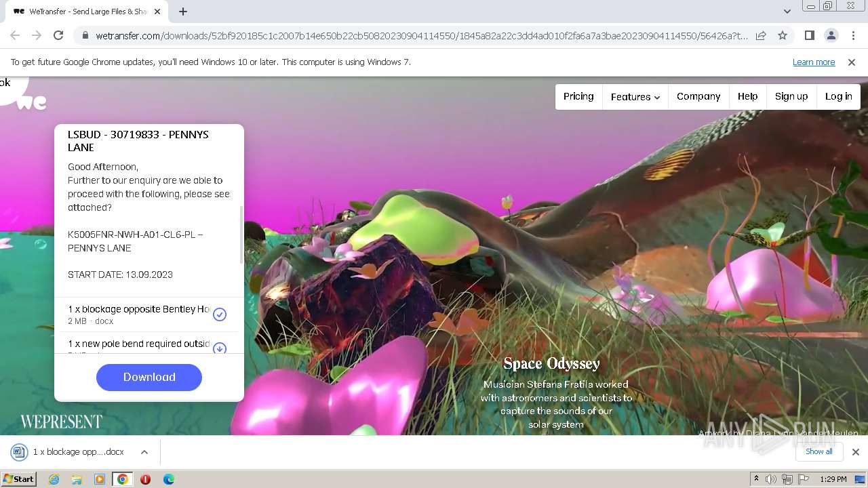
Task: Switch to Chrome taskbar icon
Action: pos(123,479)
